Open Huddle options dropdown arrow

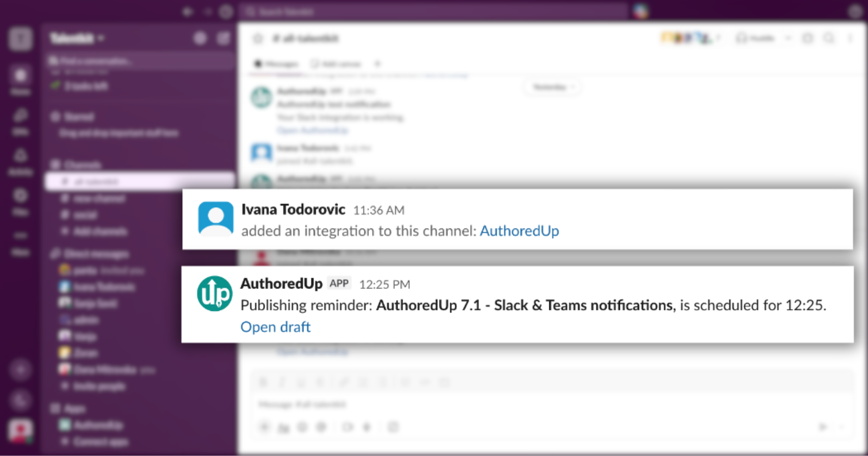pos(788,39)
